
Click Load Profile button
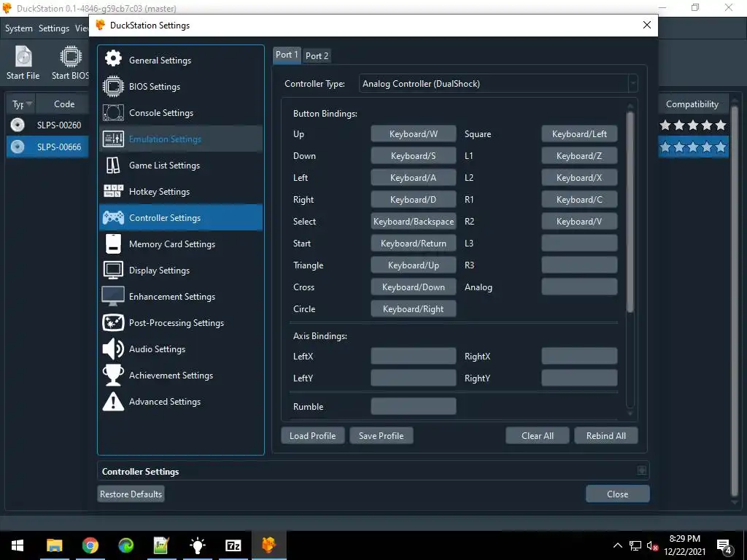click(x=312, y=436)
